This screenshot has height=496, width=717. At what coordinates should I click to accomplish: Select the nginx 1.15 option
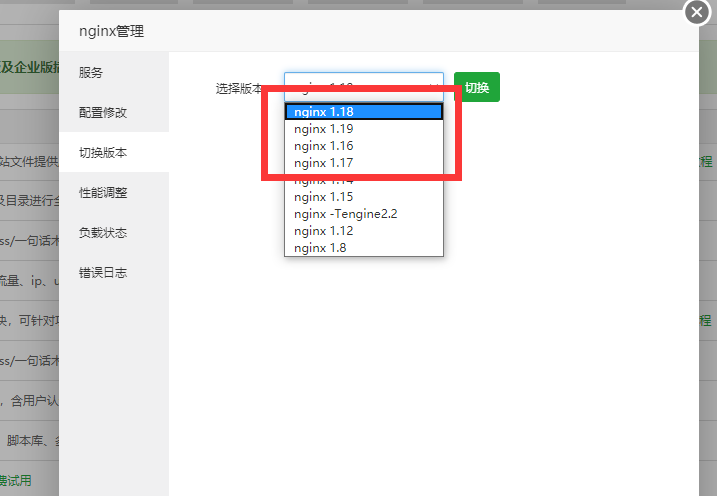[364, 197]
